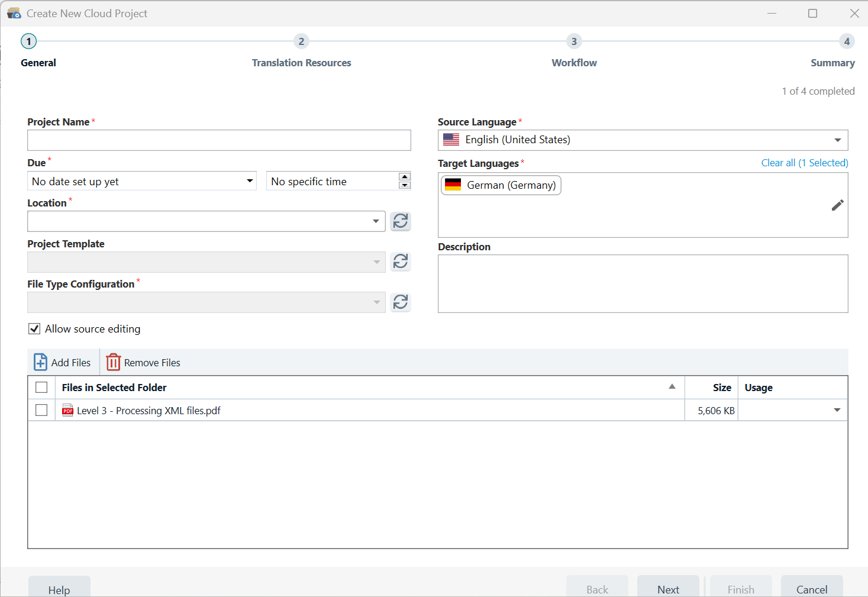Screen dimensions: 868x597
Task: Select checkbox for Level 3 - Processing XML files.pdf
Action: (41, 410)
